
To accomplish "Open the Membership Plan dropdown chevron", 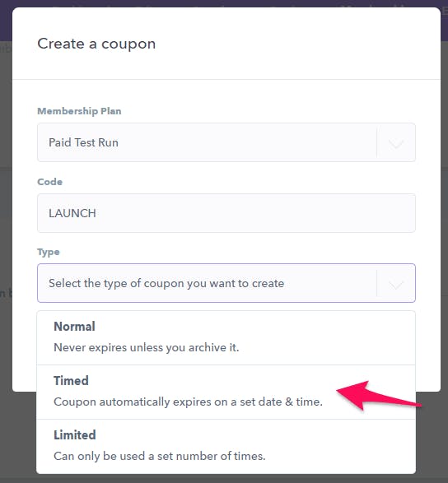I will 396,143.
